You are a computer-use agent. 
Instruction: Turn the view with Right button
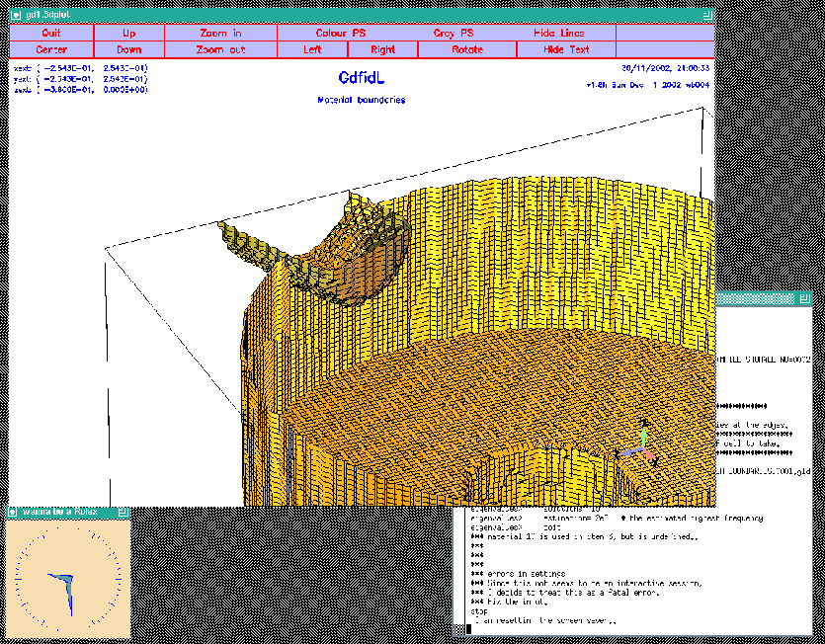pyautogui.click(x=382, y=49)
